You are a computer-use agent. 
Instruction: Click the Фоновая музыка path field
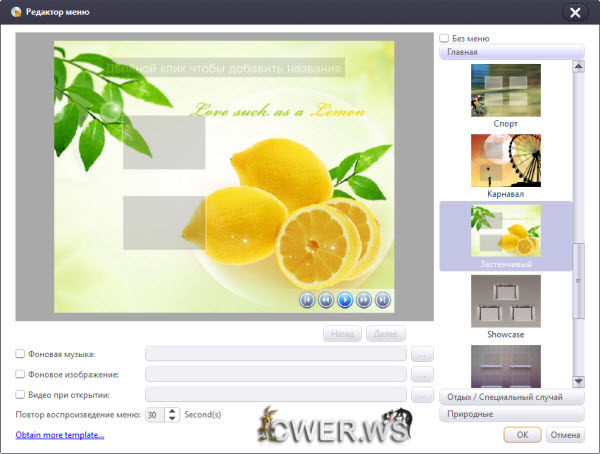click(276, 354)
